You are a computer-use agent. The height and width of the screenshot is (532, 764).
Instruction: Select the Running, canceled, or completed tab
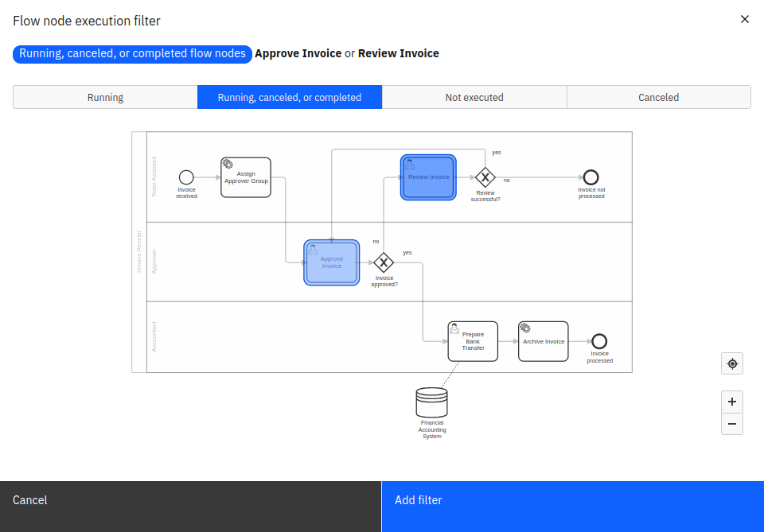(290, 97)
